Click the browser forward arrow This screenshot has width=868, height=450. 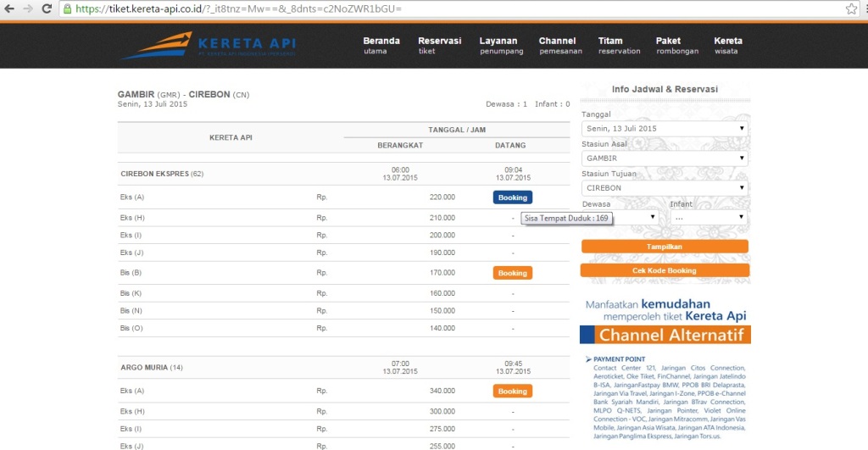pyautogui.click(x=28, y=8)
